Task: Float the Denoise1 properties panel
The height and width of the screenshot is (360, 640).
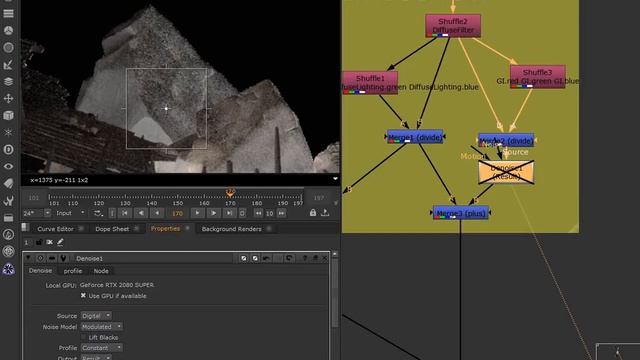Action: [x=315, y=258]
